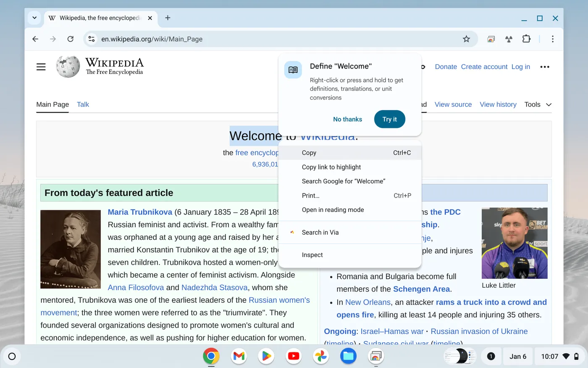Screen dimensions: 588x368
Task: Switch to the Talk tab
Action: pos(83,105)
